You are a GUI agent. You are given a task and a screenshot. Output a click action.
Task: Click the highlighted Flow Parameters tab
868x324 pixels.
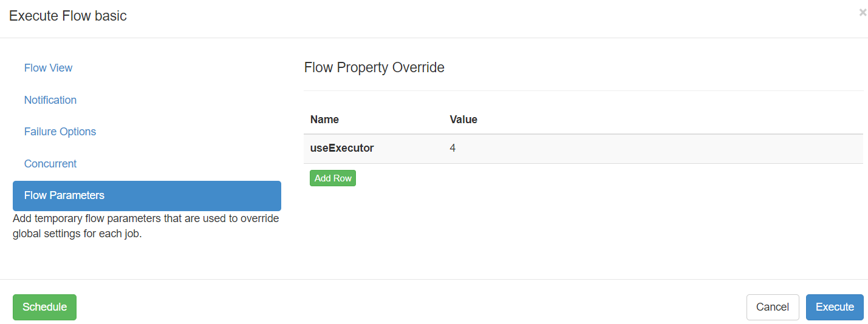point(147,195)
